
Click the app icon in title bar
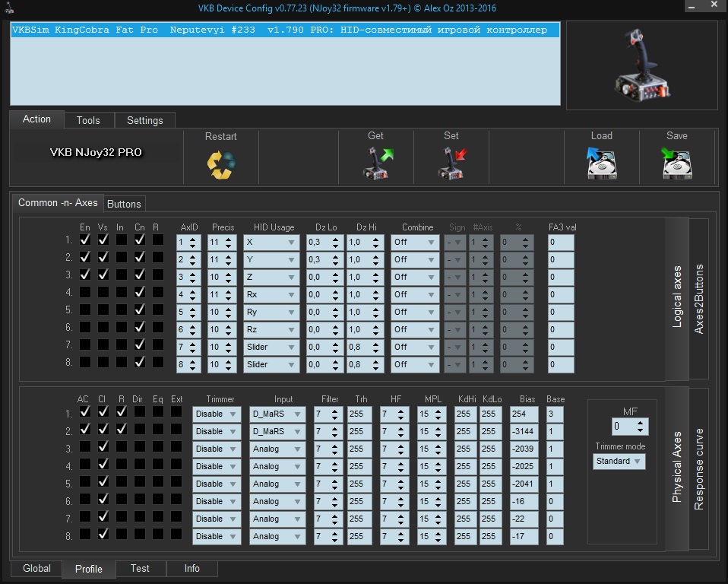pos(8,8)
